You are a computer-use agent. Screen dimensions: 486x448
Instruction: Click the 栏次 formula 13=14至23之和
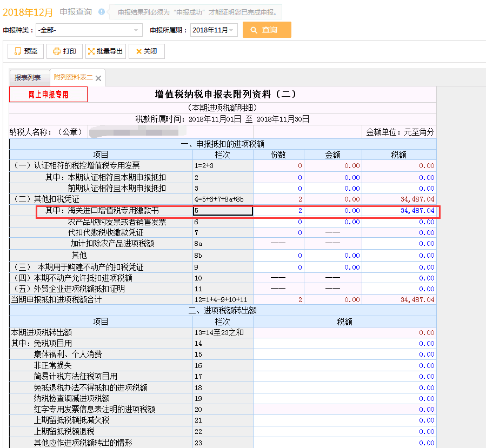click(x=219, y=333)
